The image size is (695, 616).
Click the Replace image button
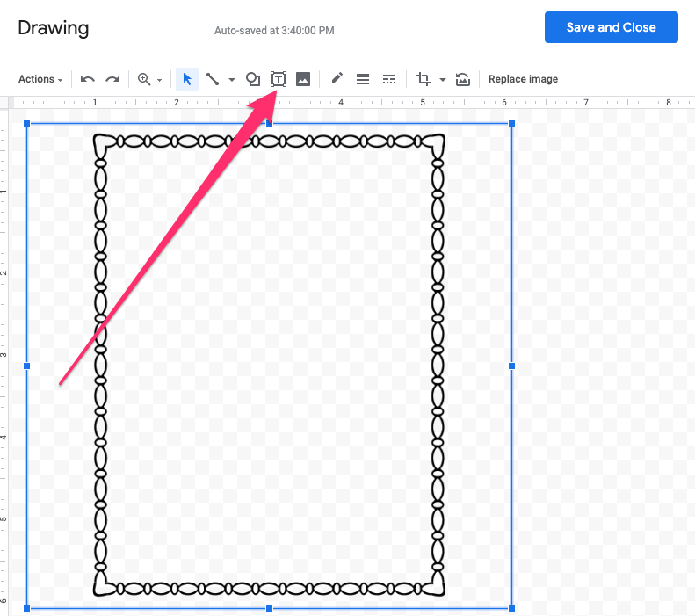(x=523, y=79)
